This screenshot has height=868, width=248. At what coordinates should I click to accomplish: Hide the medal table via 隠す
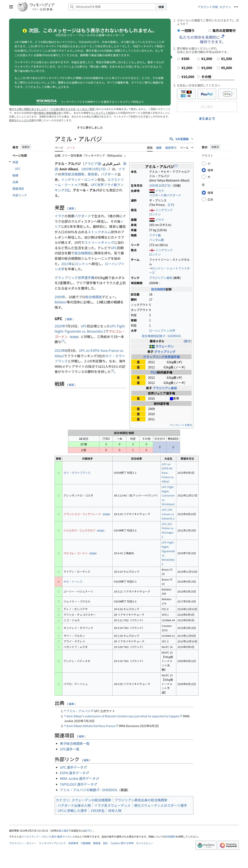click(x=187, y=341)
